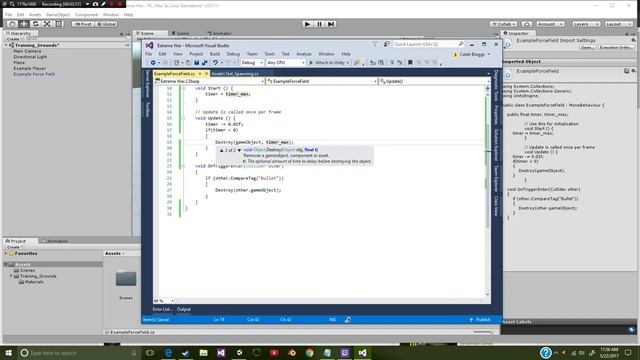Open Update() member navigation dropdown
Image resolution: width=640 pixels, height=360 pixels.
point(435,81)
